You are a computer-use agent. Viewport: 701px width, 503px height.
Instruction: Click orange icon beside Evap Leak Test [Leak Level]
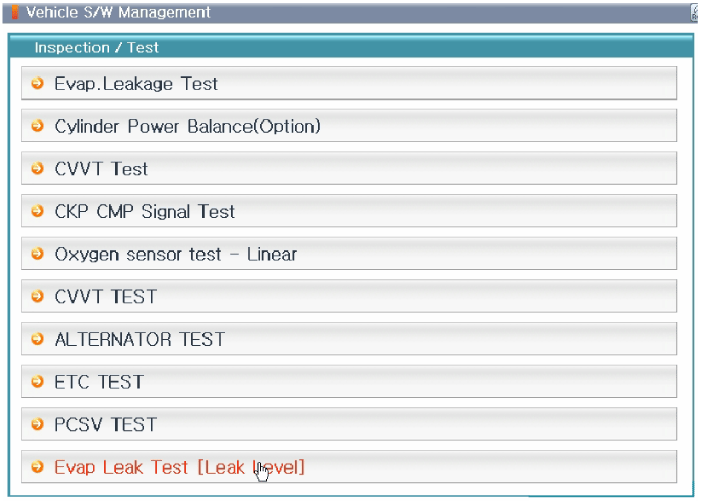coord(38,467)
